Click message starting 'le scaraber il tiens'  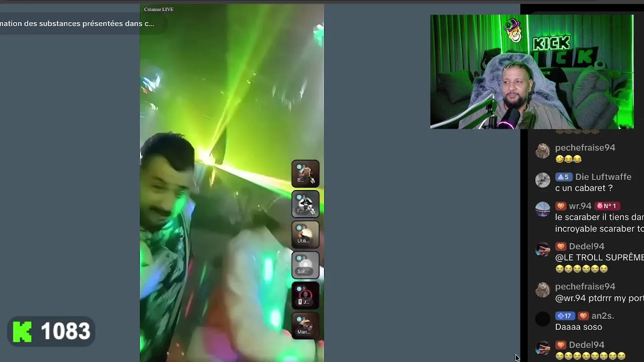pos(599,223)
